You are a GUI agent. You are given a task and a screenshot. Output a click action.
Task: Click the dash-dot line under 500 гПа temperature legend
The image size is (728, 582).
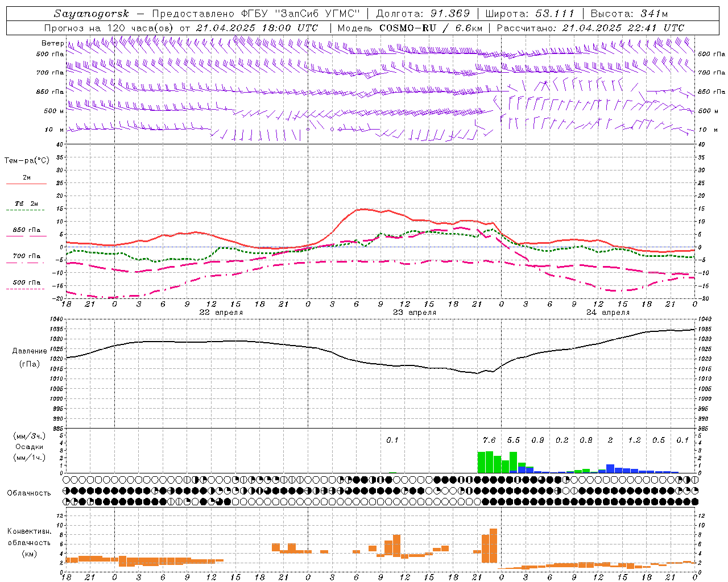tap(25, 289)
